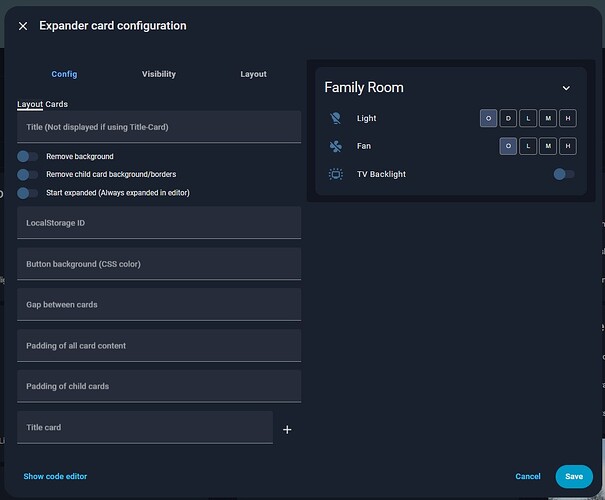Open the Layout tab
605x500 pixels.
(253, 74)
